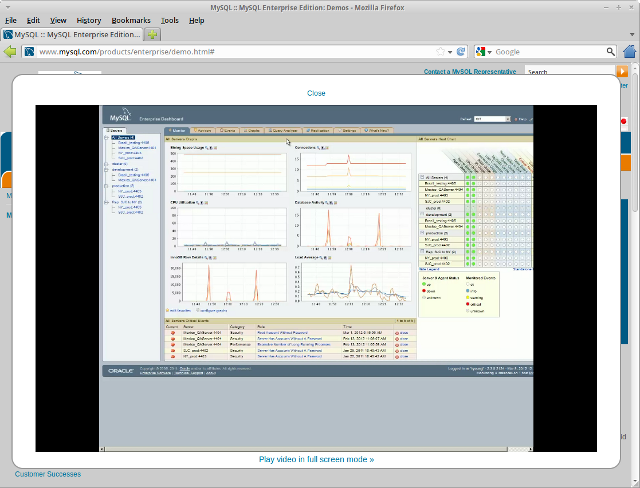Open the View menu
This screenshot has width=640, height=488.
58,20
